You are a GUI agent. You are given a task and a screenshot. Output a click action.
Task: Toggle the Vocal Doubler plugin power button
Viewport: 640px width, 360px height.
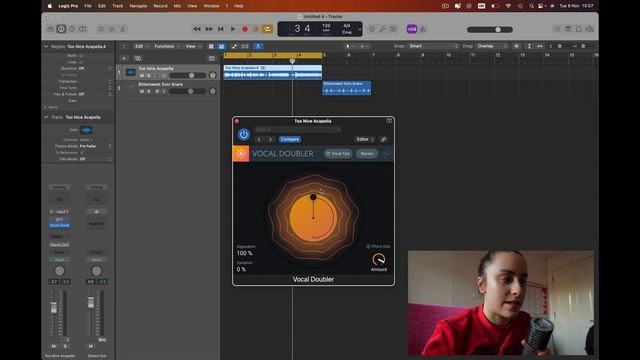(244, 134)
